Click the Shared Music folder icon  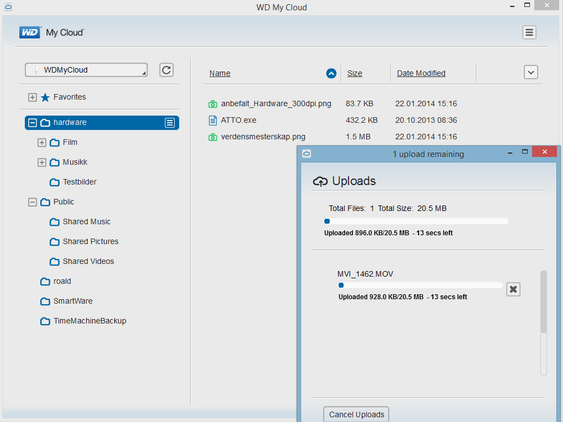[x=55, y=222]
